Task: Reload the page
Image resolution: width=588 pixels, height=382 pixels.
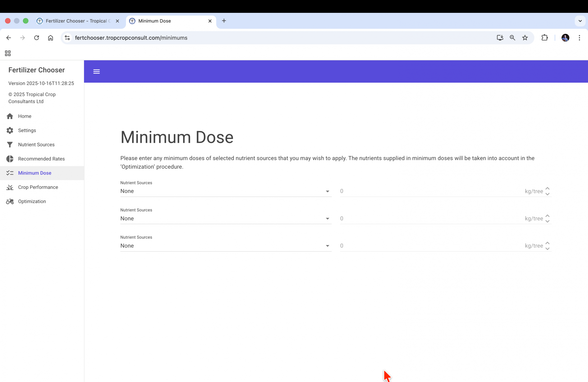Action: 37,38
